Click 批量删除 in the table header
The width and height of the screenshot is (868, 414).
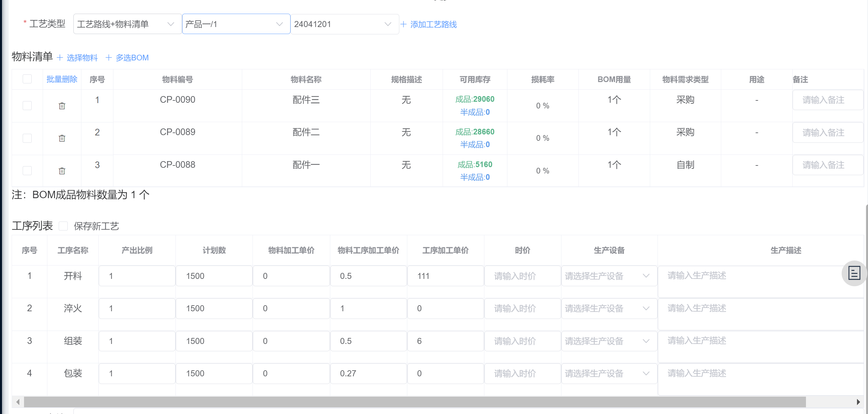62,79
